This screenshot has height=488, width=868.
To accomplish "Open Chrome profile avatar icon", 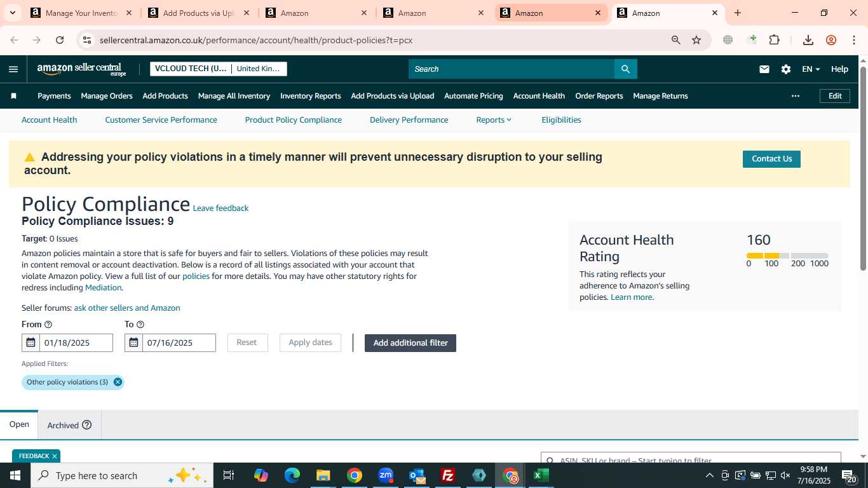I will tap(831, 40).
